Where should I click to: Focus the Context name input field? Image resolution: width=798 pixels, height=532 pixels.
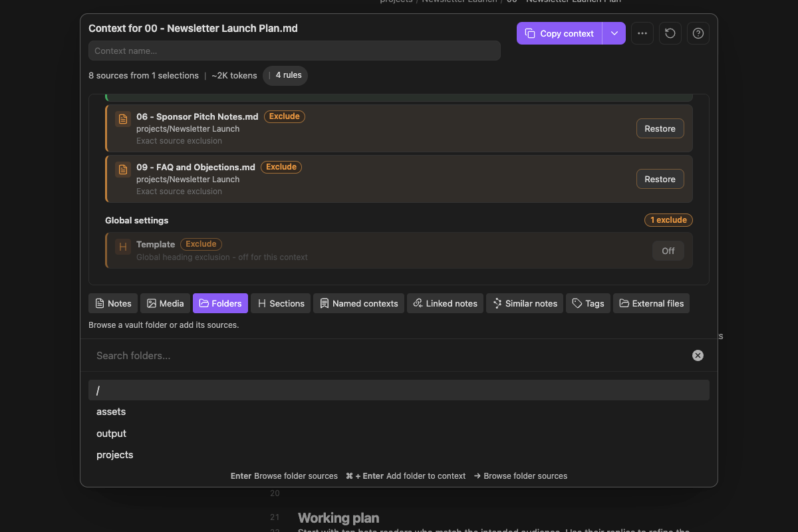point(295,51)
